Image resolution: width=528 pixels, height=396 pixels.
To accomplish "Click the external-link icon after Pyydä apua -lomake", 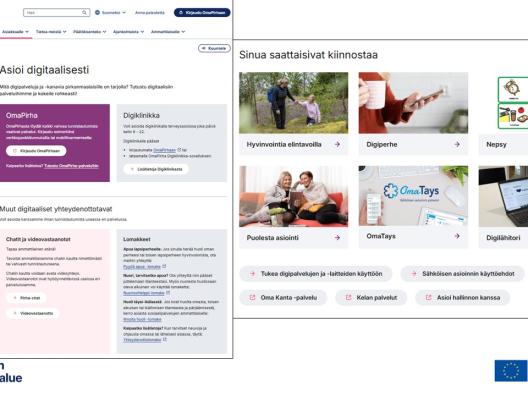I will [x=164, y=266].
